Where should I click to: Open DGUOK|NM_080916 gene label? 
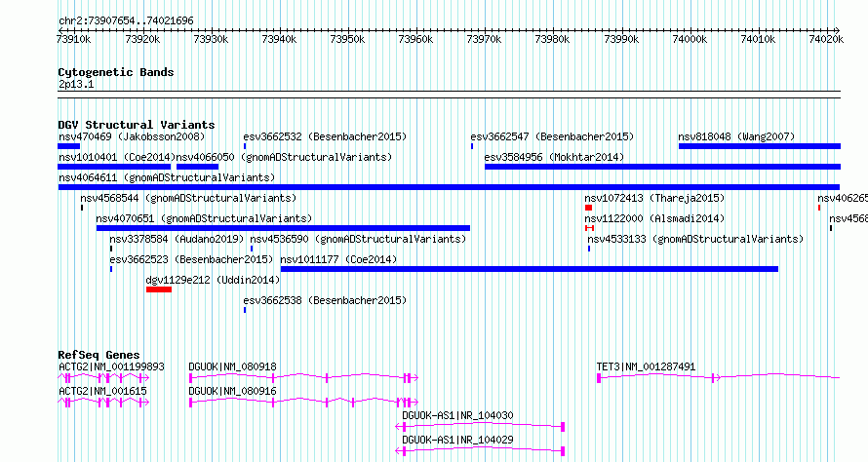232,391
